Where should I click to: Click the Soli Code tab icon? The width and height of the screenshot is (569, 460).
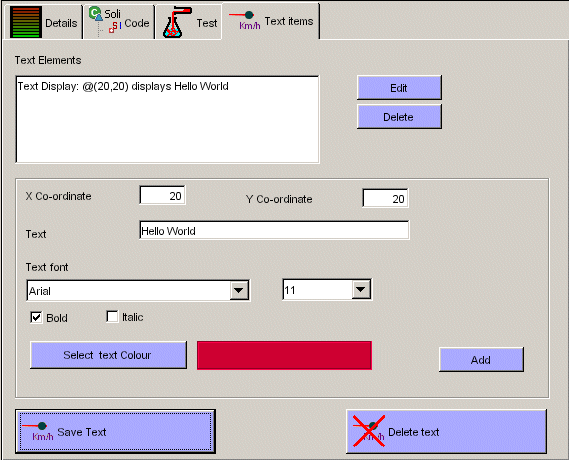[x=105, y=21]
